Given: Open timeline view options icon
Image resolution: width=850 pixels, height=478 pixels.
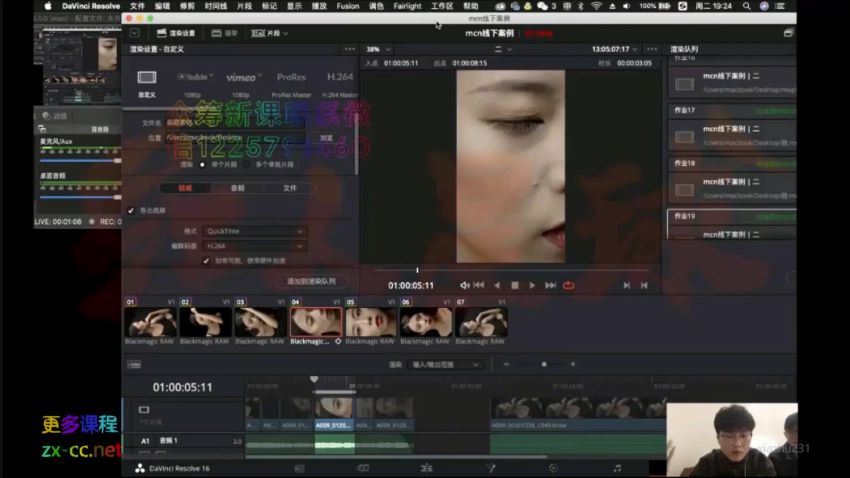Looking at the screenshot, I should click(x=134, y=365).
